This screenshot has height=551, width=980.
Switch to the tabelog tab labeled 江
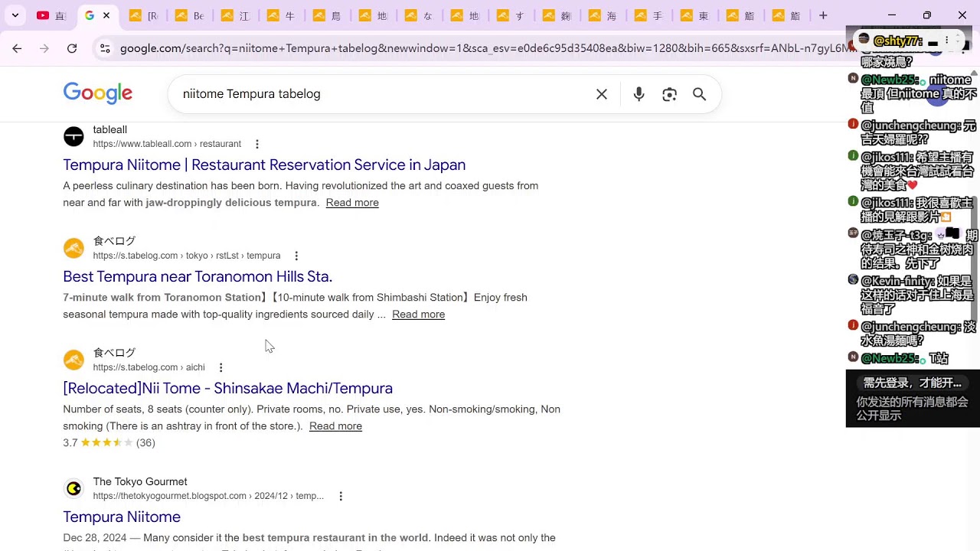pos(235,15)
